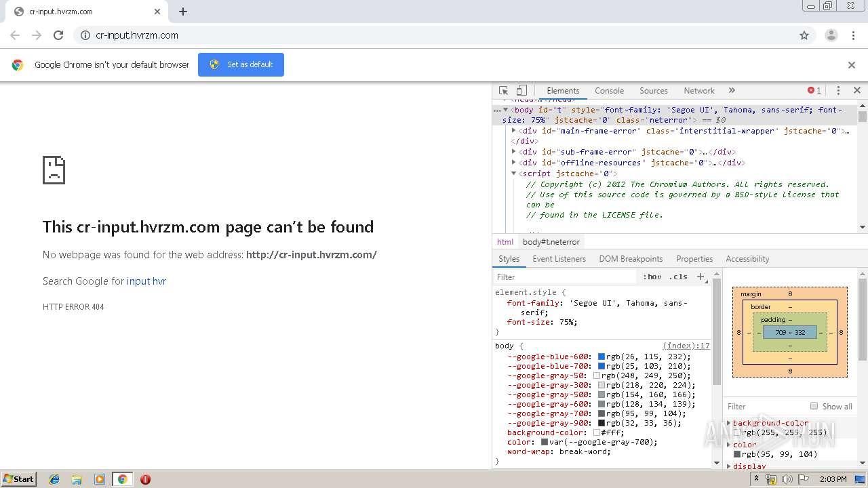Switch to the Sources tab

tap(654, 90)
